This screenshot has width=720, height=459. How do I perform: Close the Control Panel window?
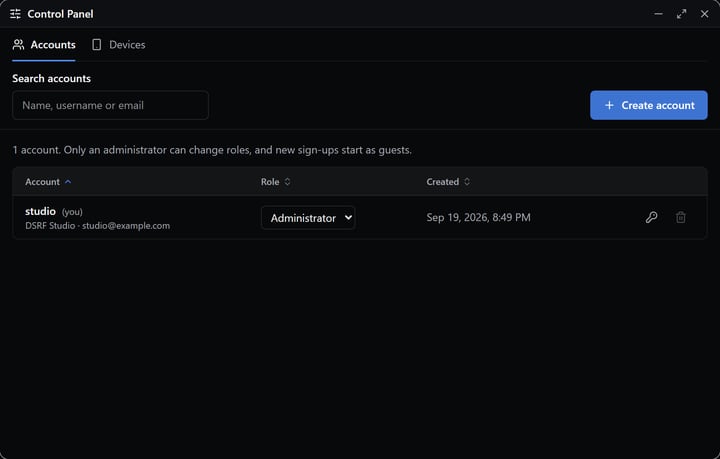[704, 14]
